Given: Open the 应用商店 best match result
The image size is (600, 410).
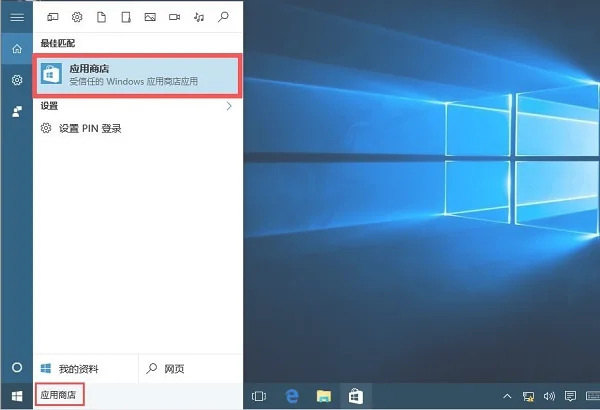Looking at the screenshot, I should pyautogui.click(x=138, y=75).
